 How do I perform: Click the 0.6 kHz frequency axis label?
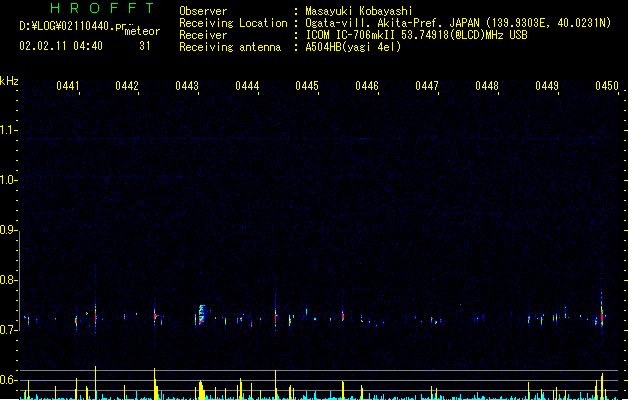pyautogui.click(x=8, y=380)
